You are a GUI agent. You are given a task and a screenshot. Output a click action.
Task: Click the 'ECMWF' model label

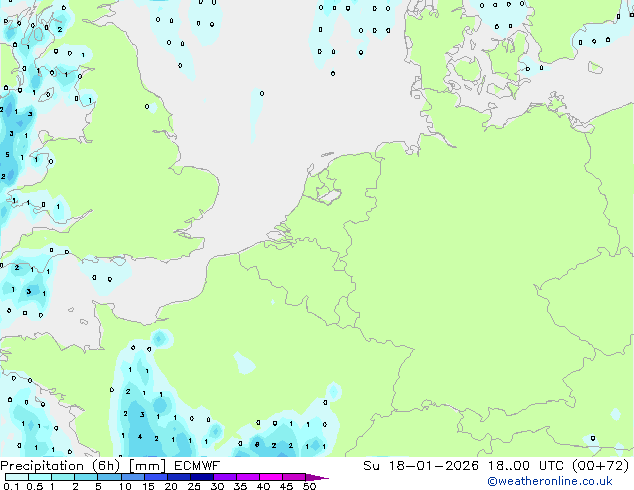point(197,466)
